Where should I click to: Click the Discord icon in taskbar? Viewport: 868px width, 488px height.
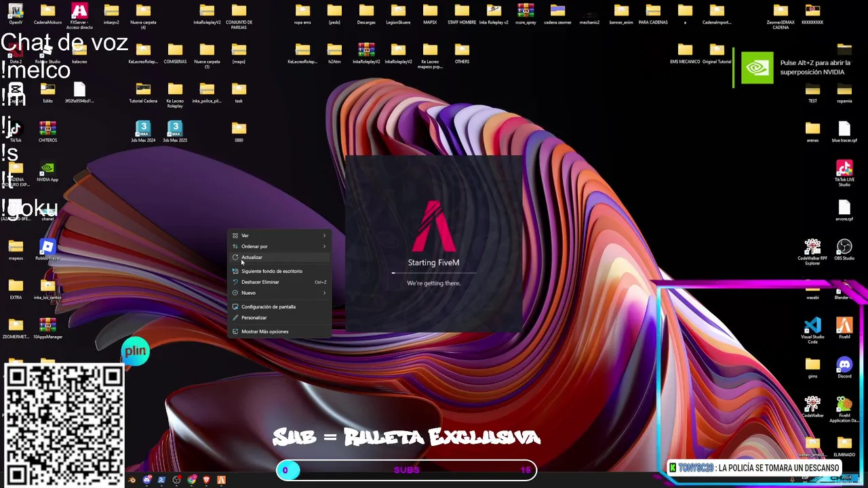tap(146, 480)
